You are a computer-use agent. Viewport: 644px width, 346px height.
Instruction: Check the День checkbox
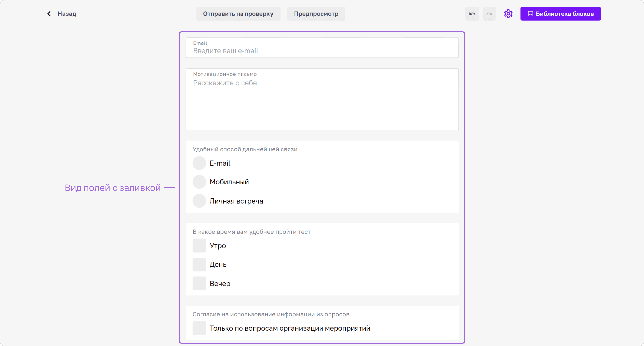[x=199, y=264]
